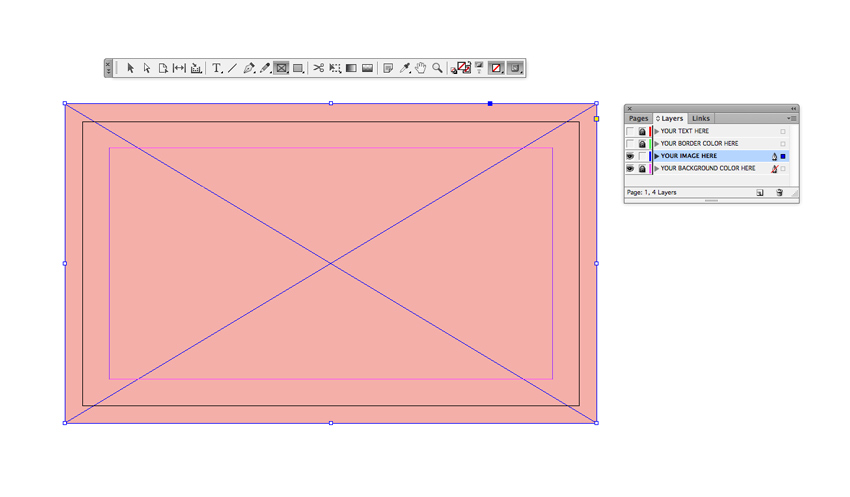Expand the YOUR BACKGROUND COLOR HERE layer
Image resolution: width=850 pixels, height=497 pixels.
coord(656,169)
